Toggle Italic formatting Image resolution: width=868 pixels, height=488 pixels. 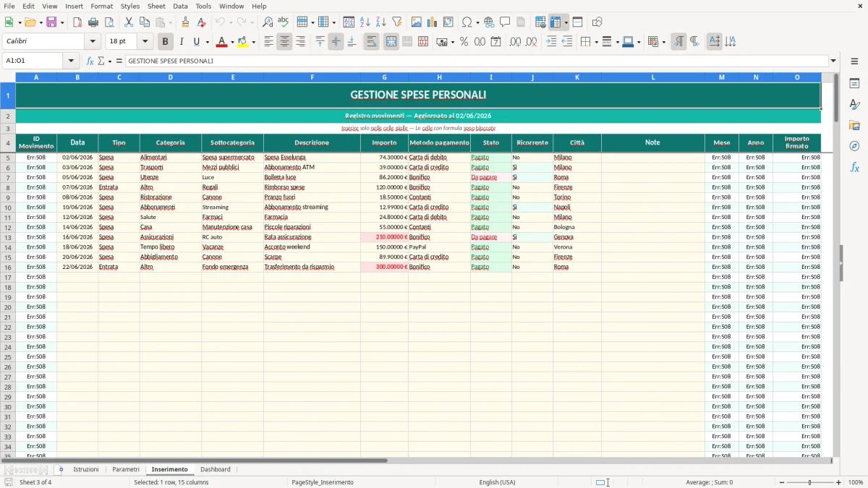click(181, 42)
